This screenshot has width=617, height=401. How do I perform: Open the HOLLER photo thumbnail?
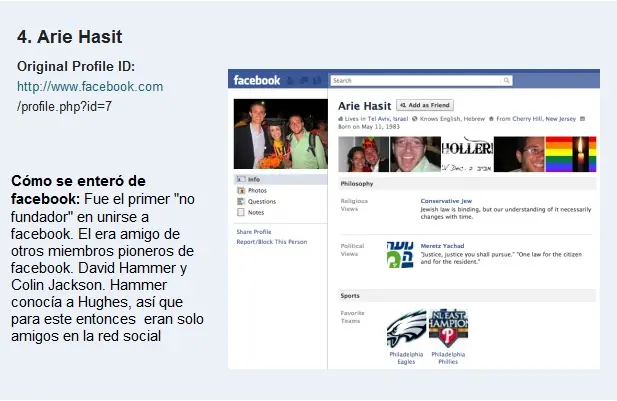point(467,154)
